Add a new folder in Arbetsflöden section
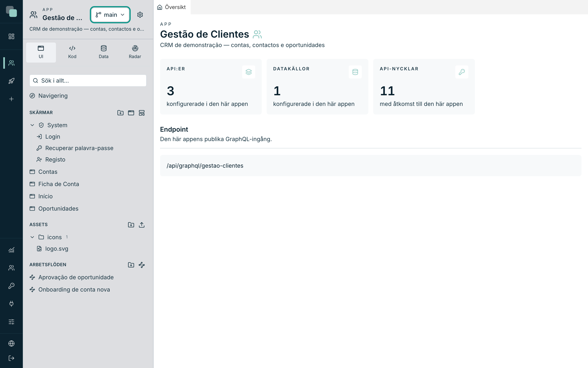Viewport: 588px width, 368px height. point(131,265)
